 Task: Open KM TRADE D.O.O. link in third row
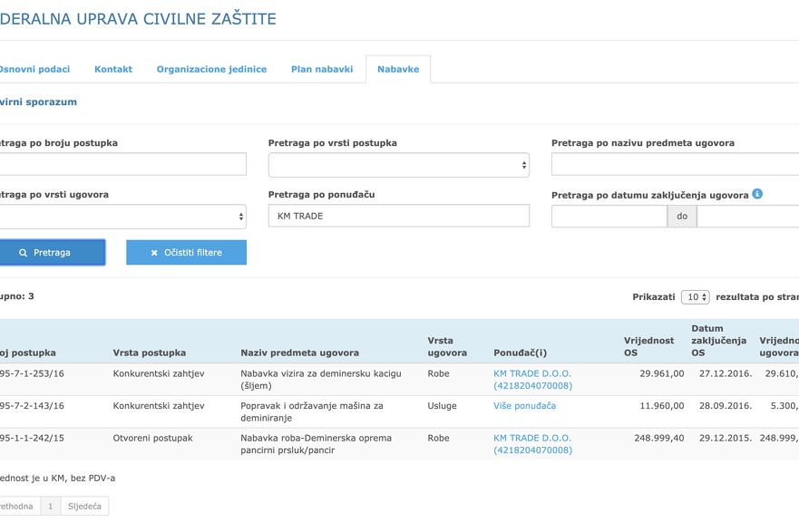532,439
